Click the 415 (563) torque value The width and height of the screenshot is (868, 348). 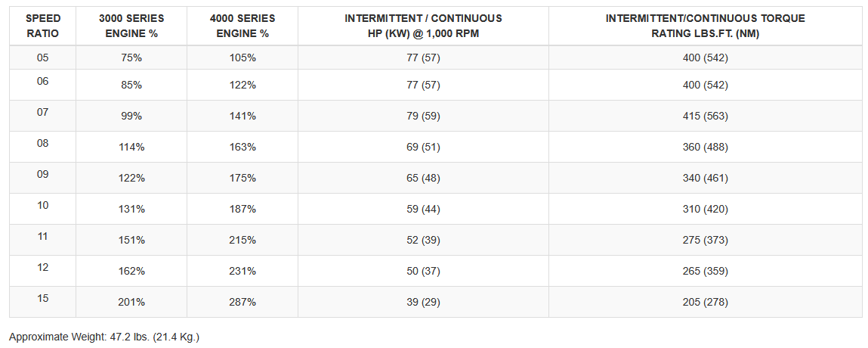pyautogui.click(x=705, y=117)
